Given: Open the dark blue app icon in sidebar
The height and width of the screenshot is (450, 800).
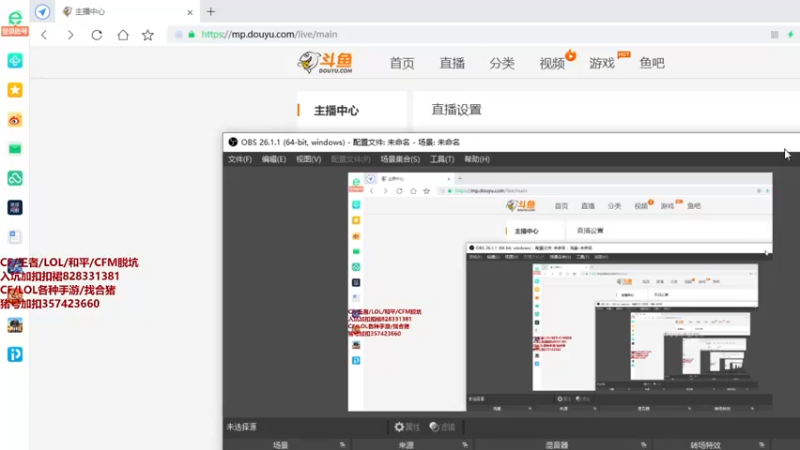Looking at the screenshot, I should coord(15,208).
